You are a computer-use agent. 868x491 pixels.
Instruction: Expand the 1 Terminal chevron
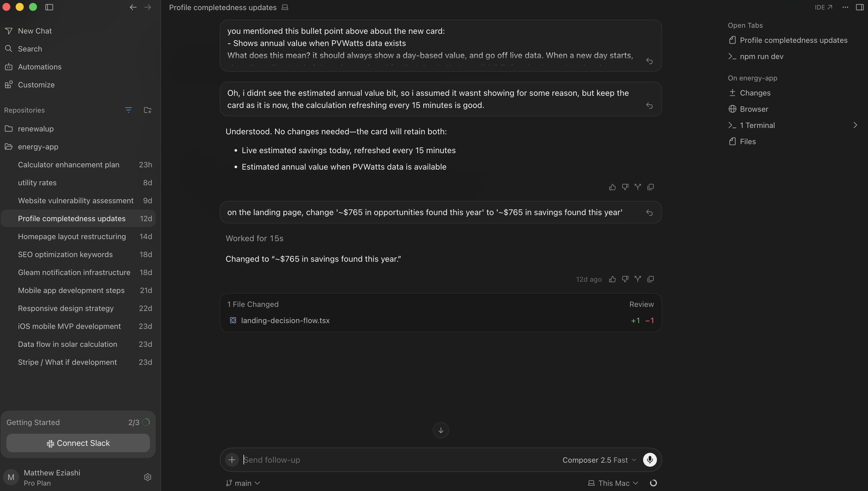click(x=855, y=125)
